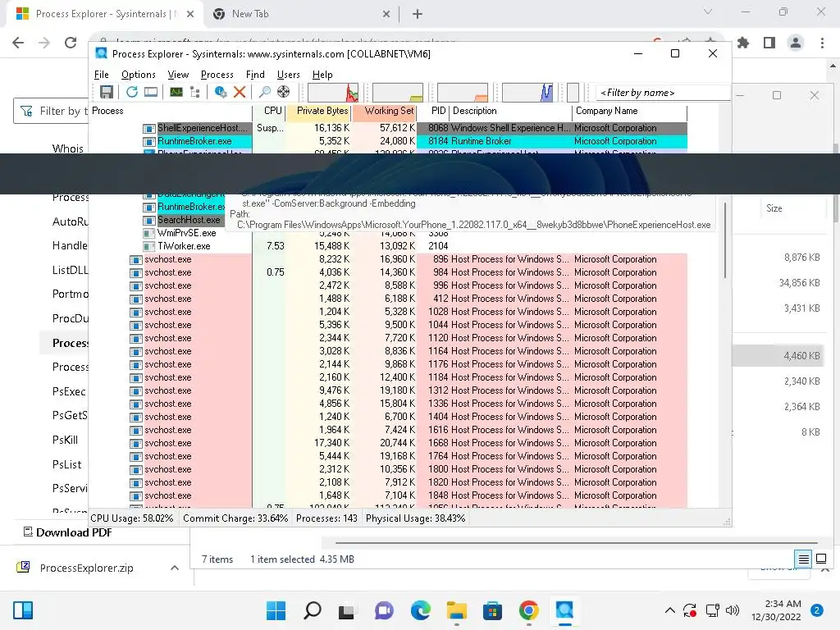Image resolution: width=840 pixels, height=630 pixels.
Task: Click the red X Kill Process icon
Action: click(x=240, y=92)
